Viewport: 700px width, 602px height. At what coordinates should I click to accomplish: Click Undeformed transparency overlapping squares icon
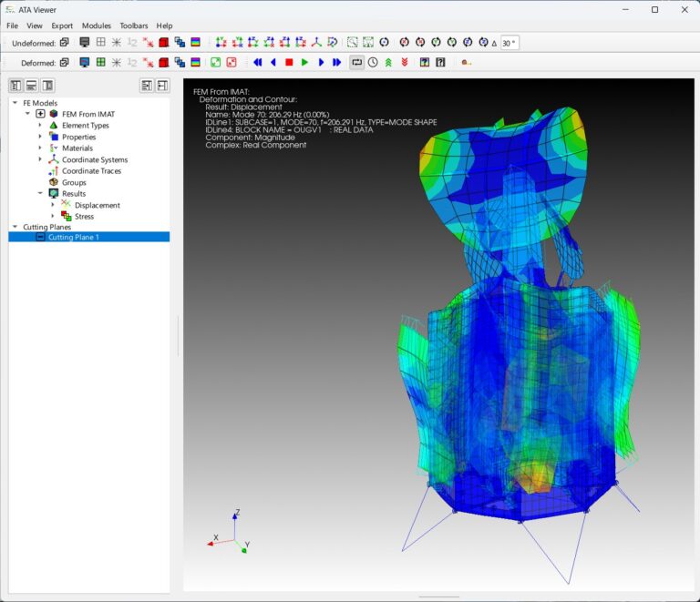[180, 43]
